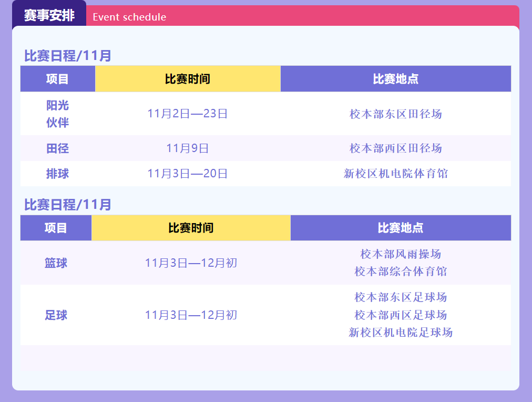Viewport: 532px width, 402px height.
Task: Click the date 11月3日—20日
Action: coord(187,174)
